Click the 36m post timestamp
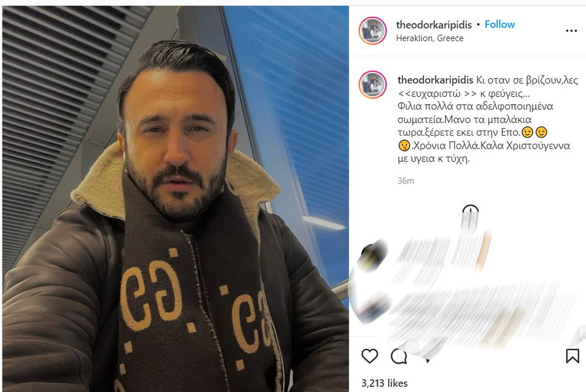Screen dimensions: 586x392 [406, 181]
